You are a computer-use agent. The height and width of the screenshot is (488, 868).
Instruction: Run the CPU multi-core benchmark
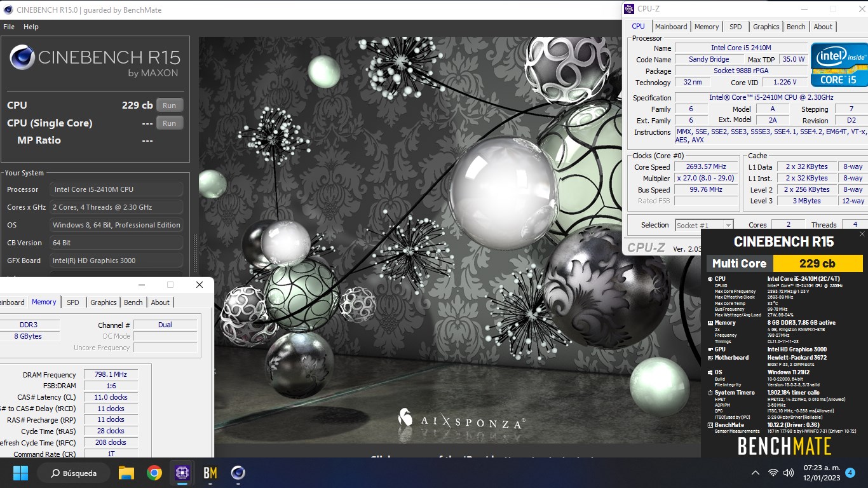pos(169,105)
